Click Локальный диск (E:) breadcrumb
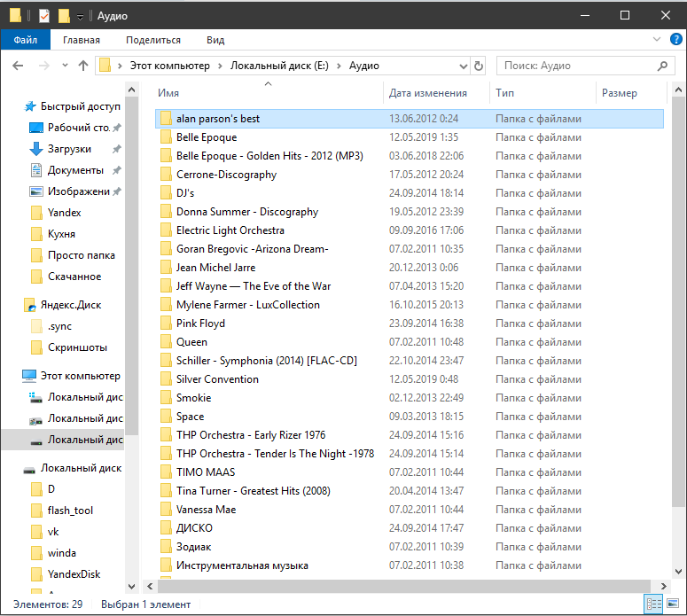This screenshot has width=687, height=616. tap(279, 66)
